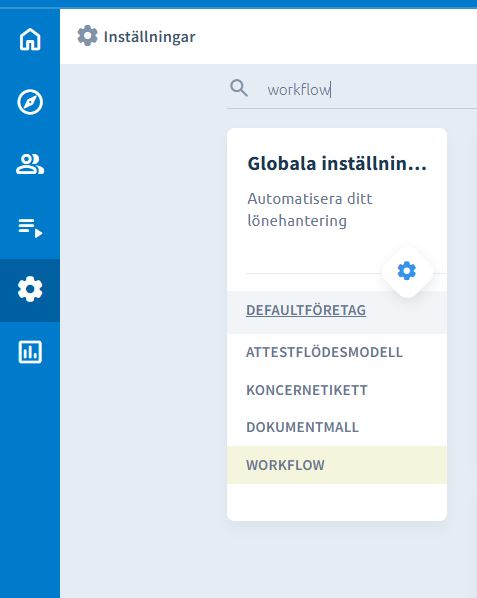Open the reports bar chart icon

pyautogui.click(x=30, y=352)
